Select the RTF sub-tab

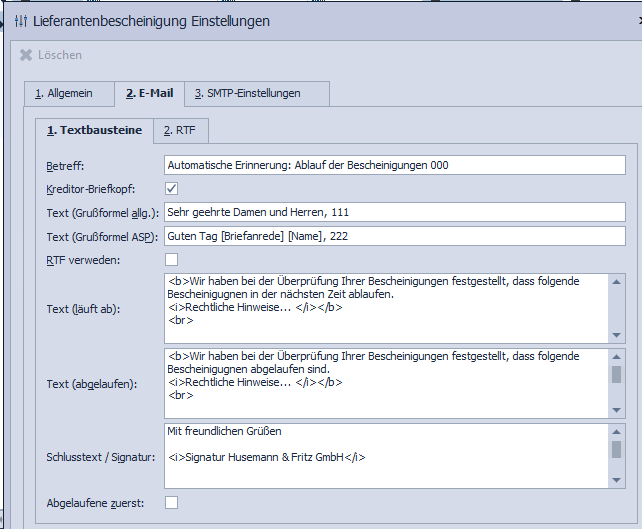coord(181,131)
